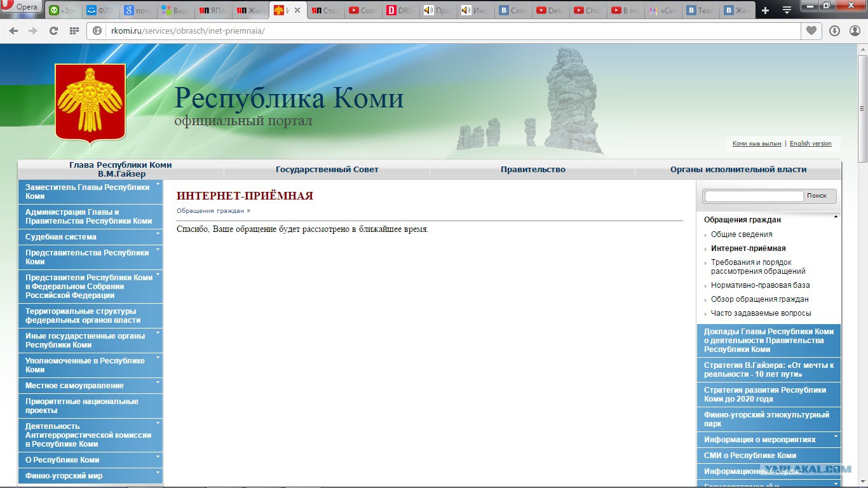
Task: Expand the 'Судебная система' arrow
Action: point(158,234)
